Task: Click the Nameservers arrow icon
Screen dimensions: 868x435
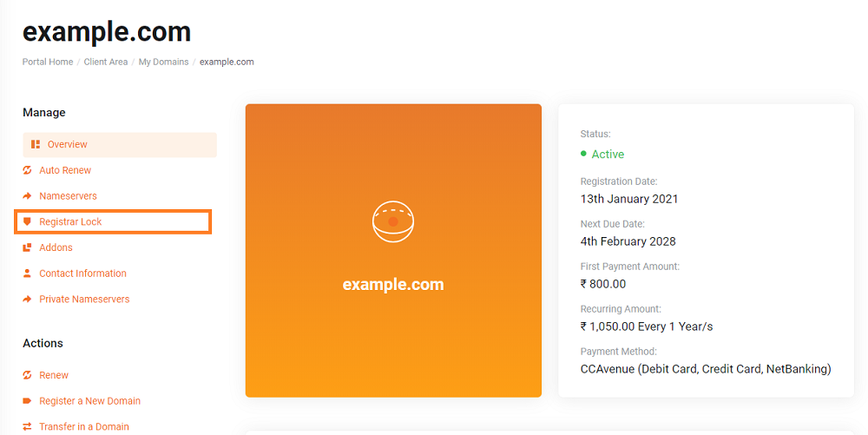Action: 27,196
